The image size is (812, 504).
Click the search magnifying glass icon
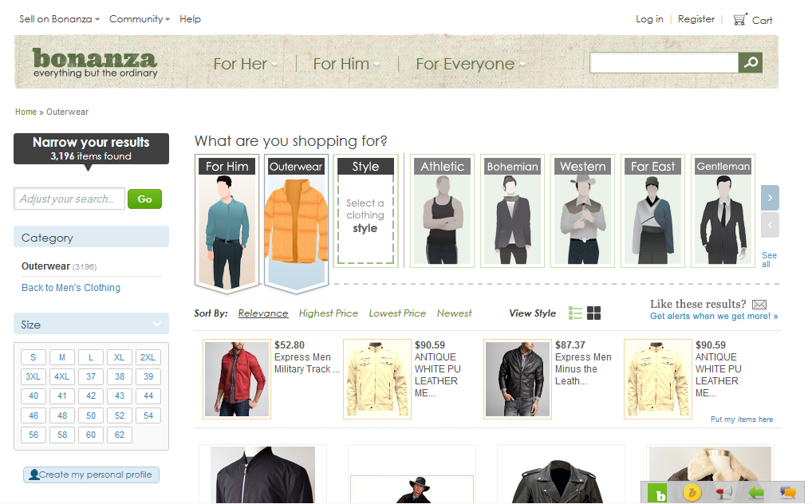point(750,61)
